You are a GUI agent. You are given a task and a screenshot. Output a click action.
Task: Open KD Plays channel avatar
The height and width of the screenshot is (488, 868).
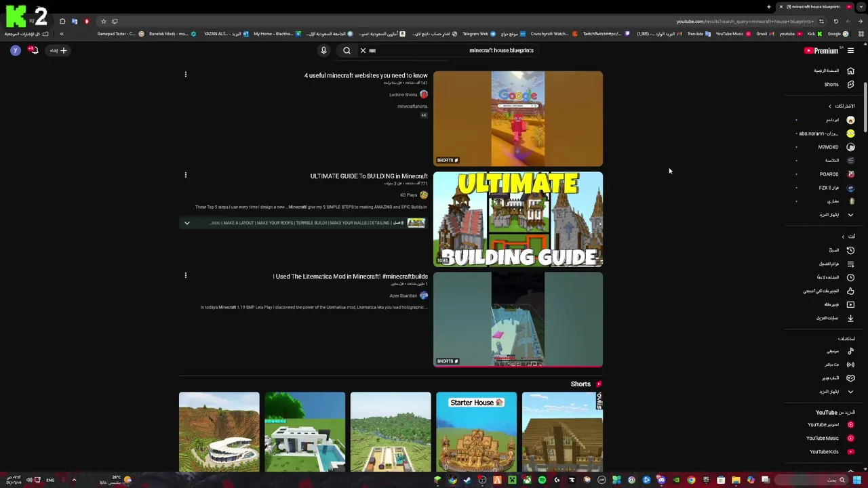point(424,195)
